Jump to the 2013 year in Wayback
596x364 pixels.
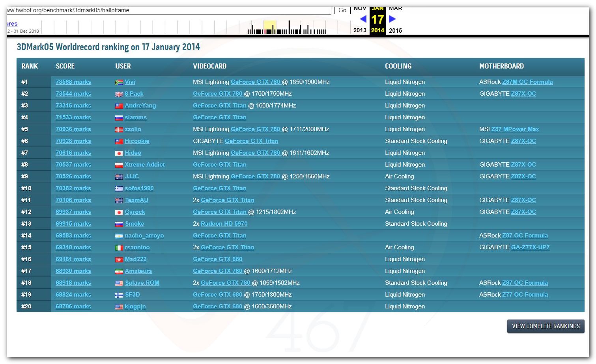(360, 30)
